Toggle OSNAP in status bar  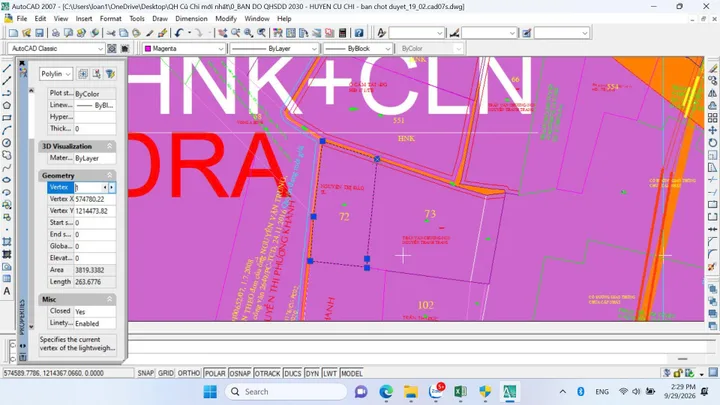pos(240,373)
